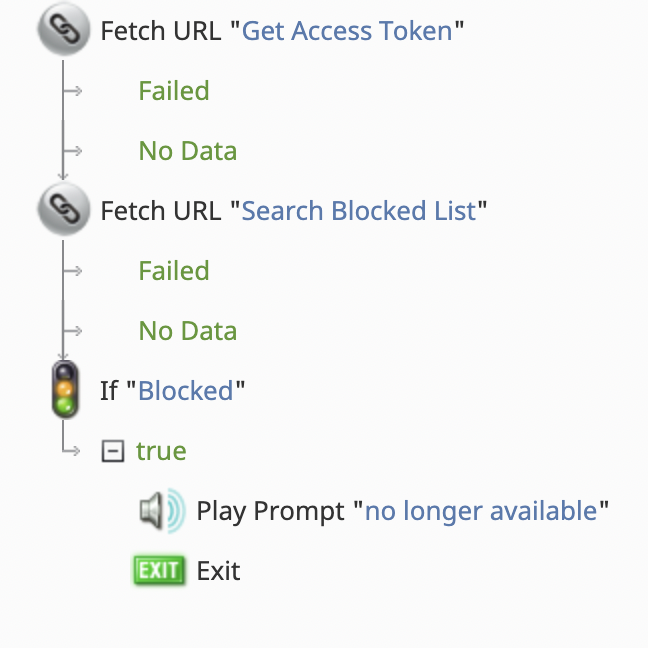Select Failed branch under Get Access Token
Screen dimensions: 648x648
[x=174, y=91]
